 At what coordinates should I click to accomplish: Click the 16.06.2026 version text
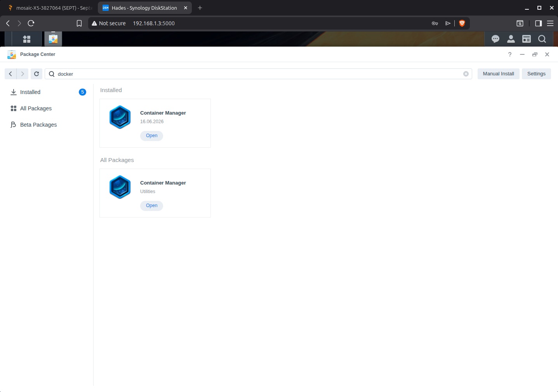(152, 122)
